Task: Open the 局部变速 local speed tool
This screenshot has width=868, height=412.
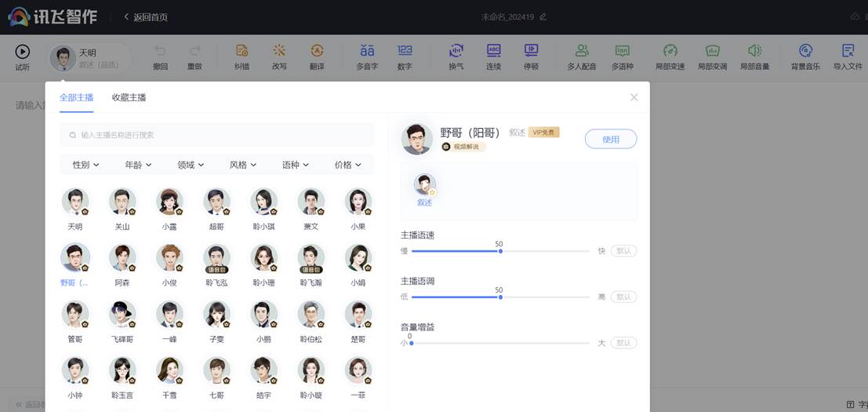Action: (x=670, y=52)
